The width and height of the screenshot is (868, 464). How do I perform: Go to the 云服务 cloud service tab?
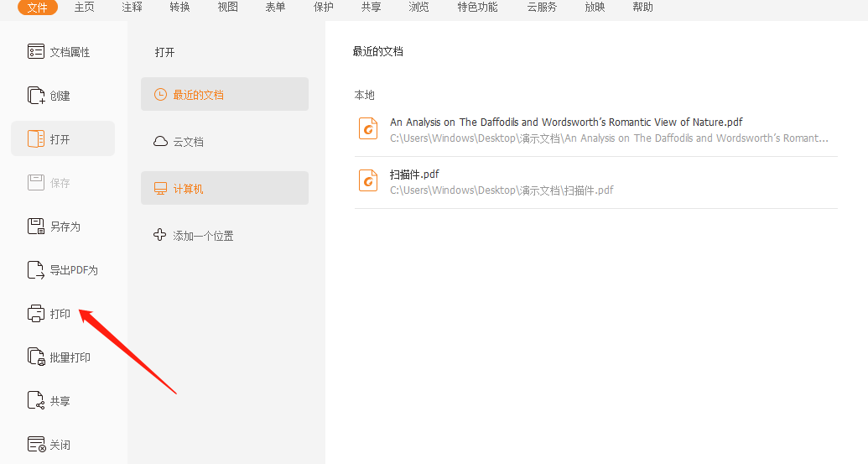tap(542, 8)
